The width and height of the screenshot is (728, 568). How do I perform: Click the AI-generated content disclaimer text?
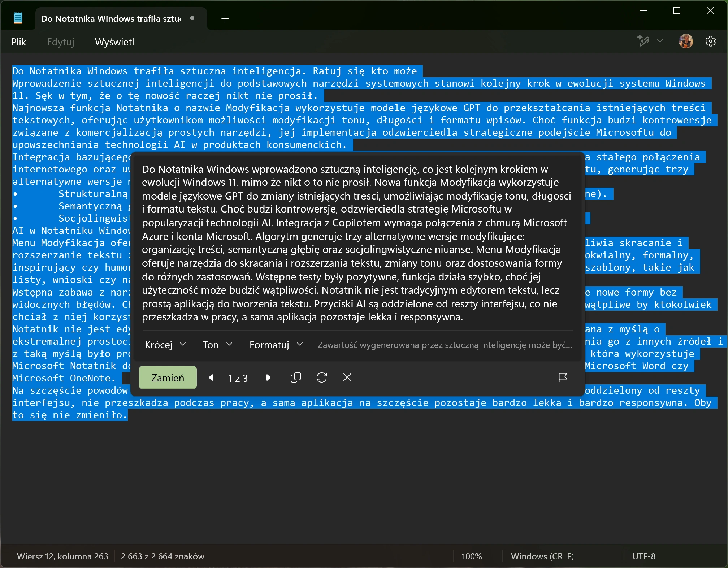[445, 345]
